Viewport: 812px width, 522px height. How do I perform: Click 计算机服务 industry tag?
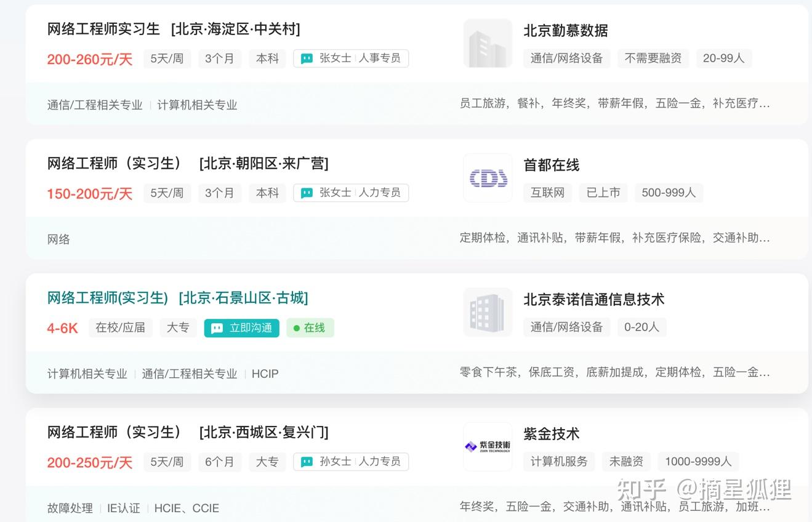560,462
